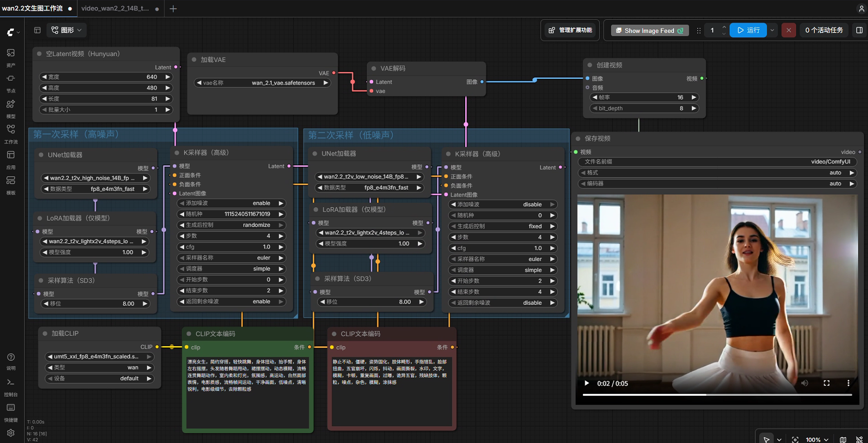Switch to video_wan2_2_14B_t... tab

[x=115, y=8]
